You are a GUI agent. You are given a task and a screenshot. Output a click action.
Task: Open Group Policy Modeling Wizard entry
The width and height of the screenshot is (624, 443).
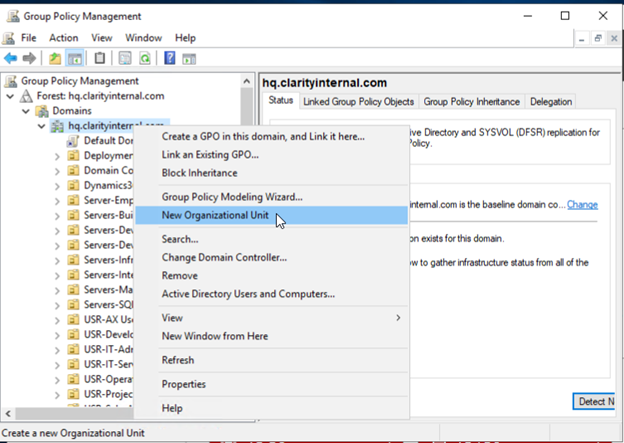[271, 197]
